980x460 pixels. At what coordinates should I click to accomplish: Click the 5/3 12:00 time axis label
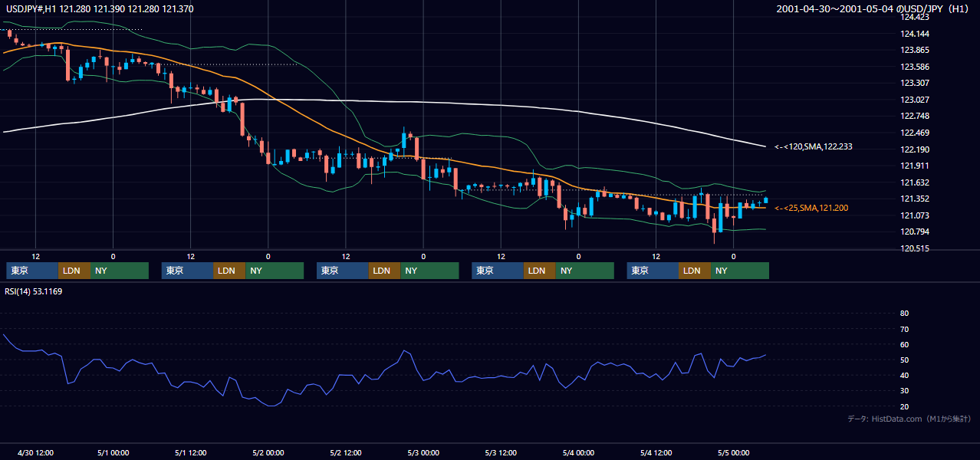[x=501, y=452]
